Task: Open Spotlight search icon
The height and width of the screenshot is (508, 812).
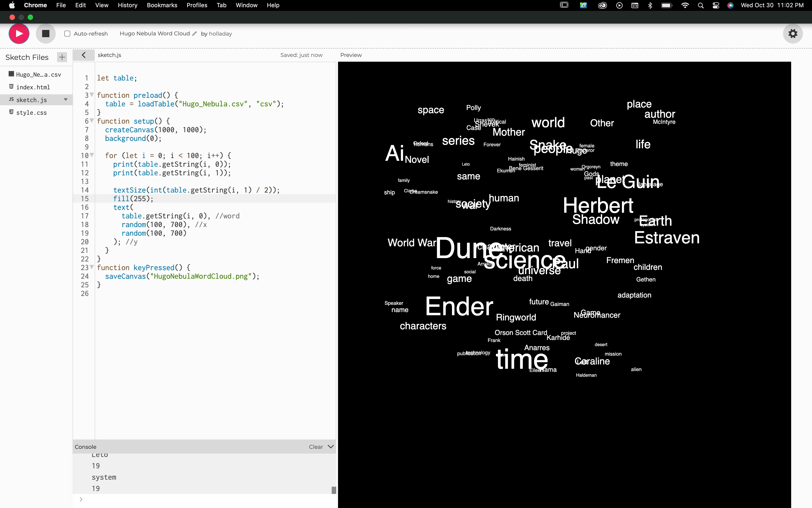Action: (701, 5)
